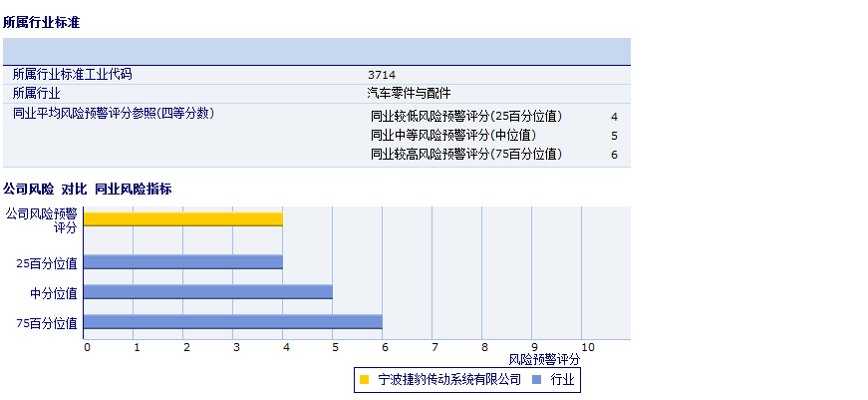Screen dimensions: 868x400
Task: Click the blue legend swatch for 行业
Action: coord(537,380)
